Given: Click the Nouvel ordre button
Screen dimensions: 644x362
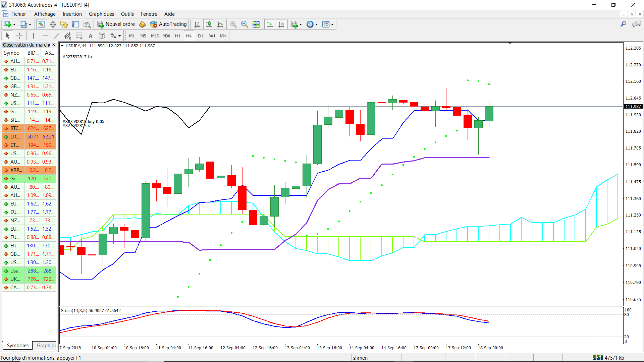Looking at the screenshot, I should coord(116,24).
